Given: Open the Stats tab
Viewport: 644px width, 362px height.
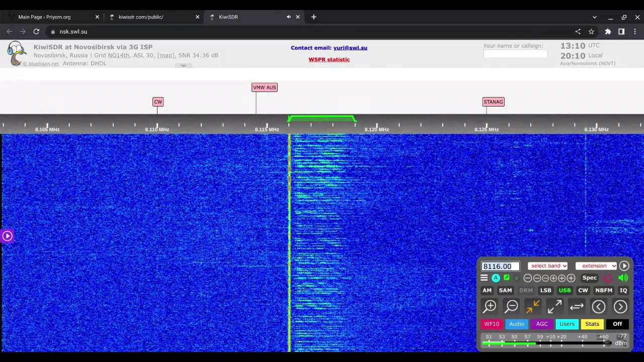Looking at the screenshot, I should [592, 324].
